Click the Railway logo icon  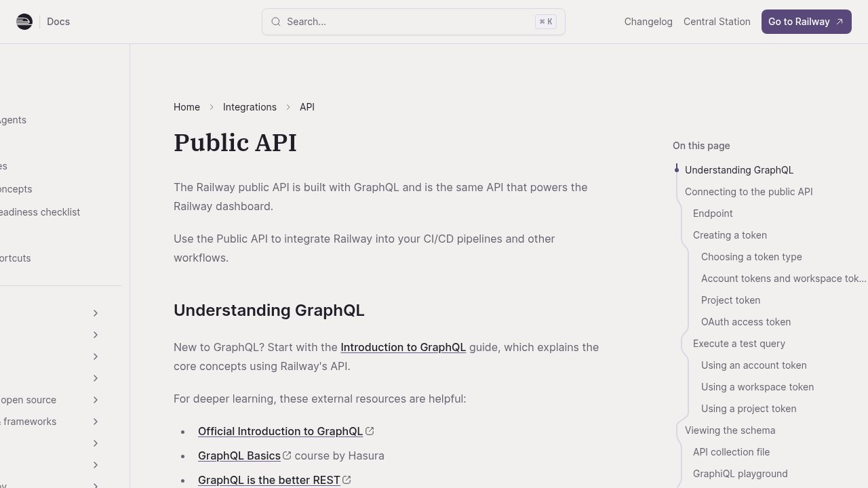point(24,22)
